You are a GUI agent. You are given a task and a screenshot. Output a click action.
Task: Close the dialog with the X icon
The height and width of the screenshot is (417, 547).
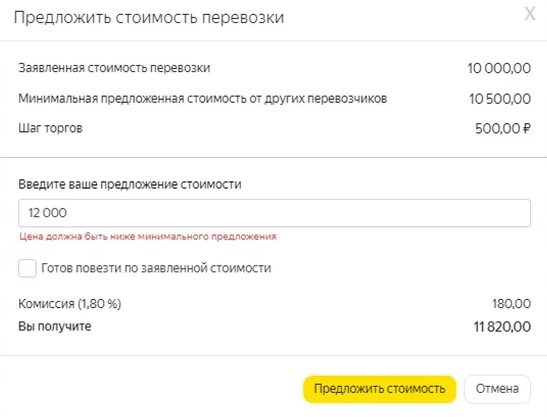530,15
